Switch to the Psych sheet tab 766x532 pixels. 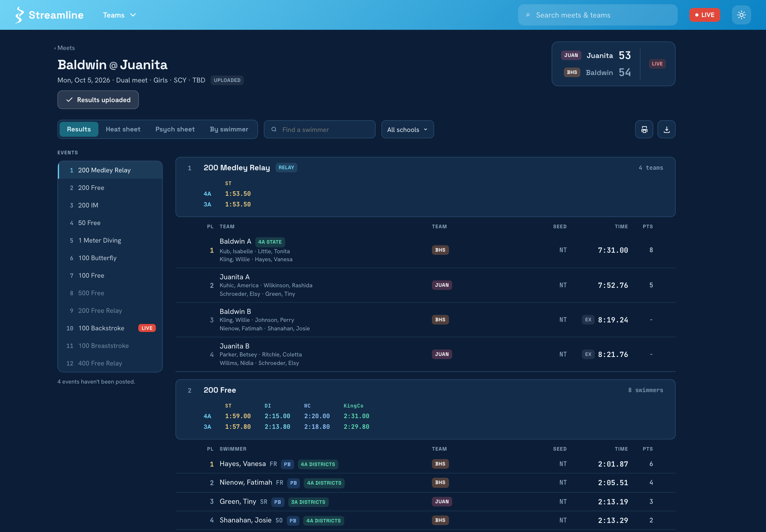point(175,129)
